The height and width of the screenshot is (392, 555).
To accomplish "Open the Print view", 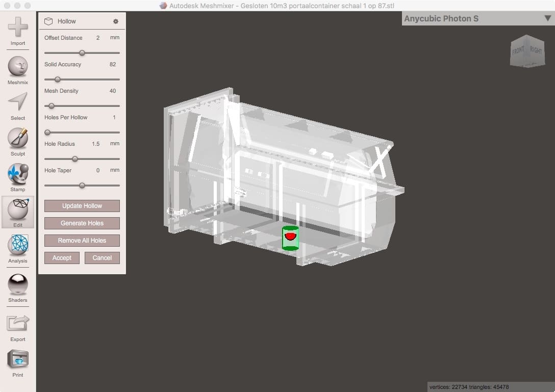I will pyautogui.click(x=18, y=363).
